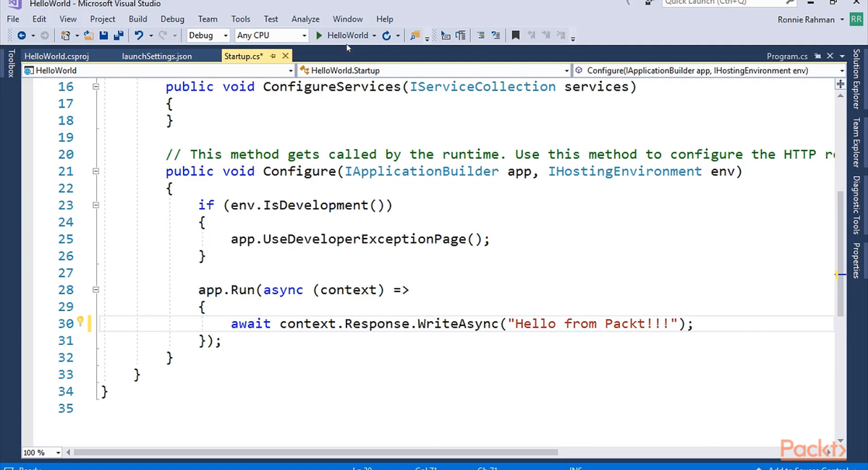Click the lightbulb quick actions on line 30

click(80, 322)
